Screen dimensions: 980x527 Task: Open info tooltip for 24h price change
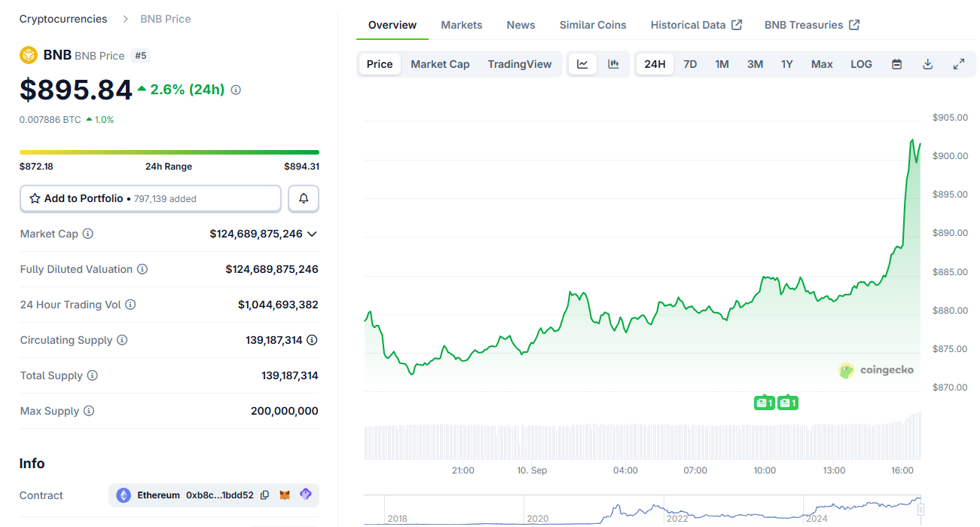[x=236, y=90]
